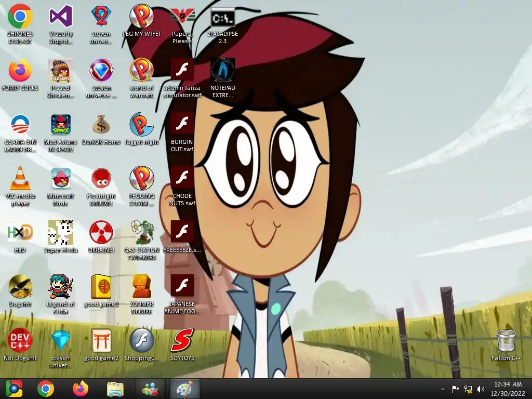Image resolution: width=532 pixels, height=399 pixels.
Task: Click the Start button on taskbar
Action: pyautogui.click(x=14, y=389)
